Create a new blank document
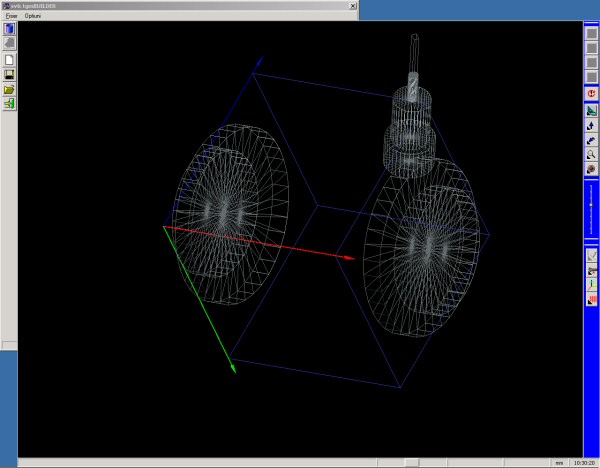Viewport: 600px width, 468px height. tap(10, 60)
